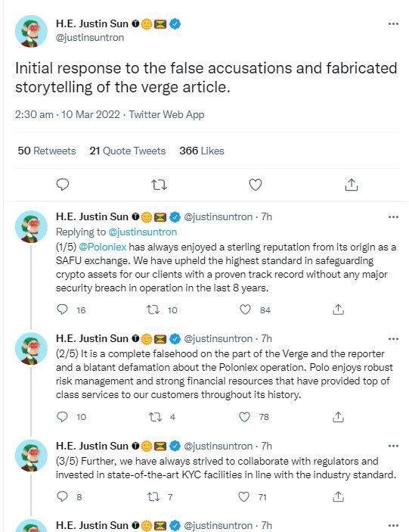View the 21 Quote Tweets list
Screen dimensions: 409x532
[x=128, y=151]
